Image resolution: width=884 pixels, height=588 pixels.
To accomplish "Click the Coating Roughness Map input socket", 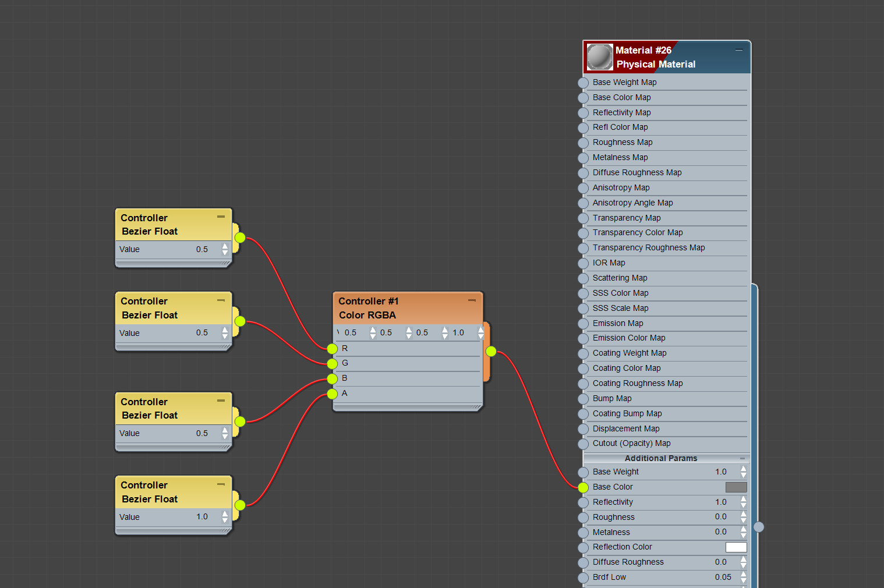I will 584,384.
